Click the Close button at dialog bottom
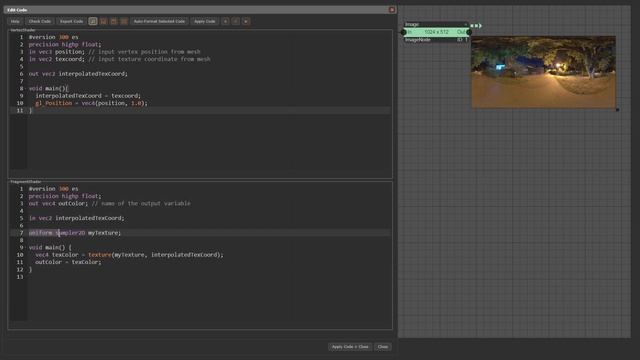The height and width of the screenshot is (360, 640). [x=383, y=347]
